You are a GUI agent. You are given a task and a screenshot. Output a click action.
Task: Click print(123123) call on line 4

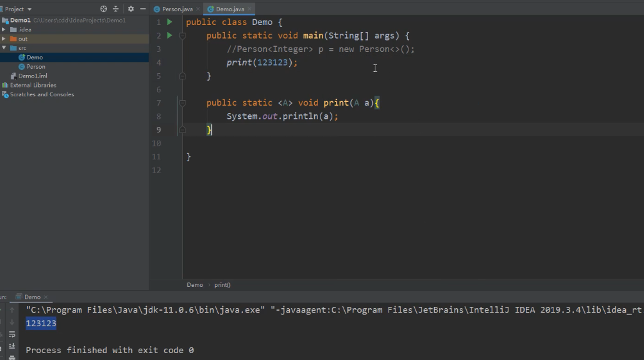(262, 62)
